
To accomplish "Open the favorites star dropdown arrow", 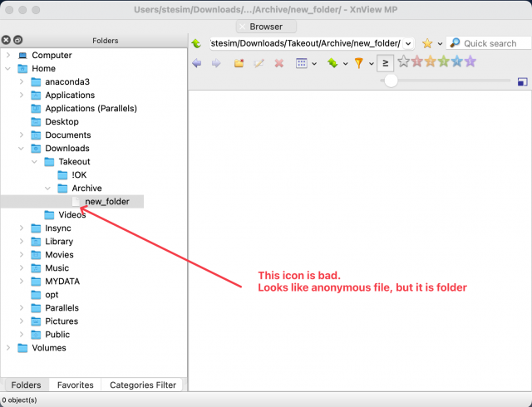I will coord(440,44).
